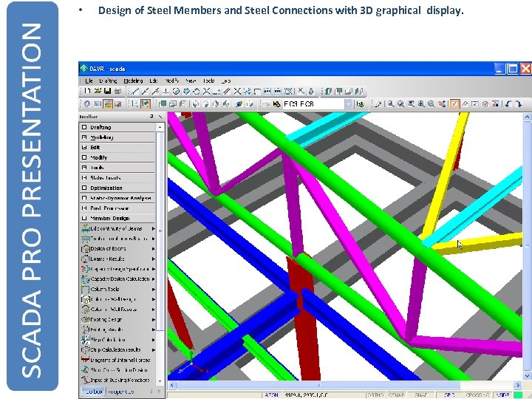Expand the Design of Beams submenu arrow
The height and width of the screenshot is (399, 532).
click(x=154, y=249)
